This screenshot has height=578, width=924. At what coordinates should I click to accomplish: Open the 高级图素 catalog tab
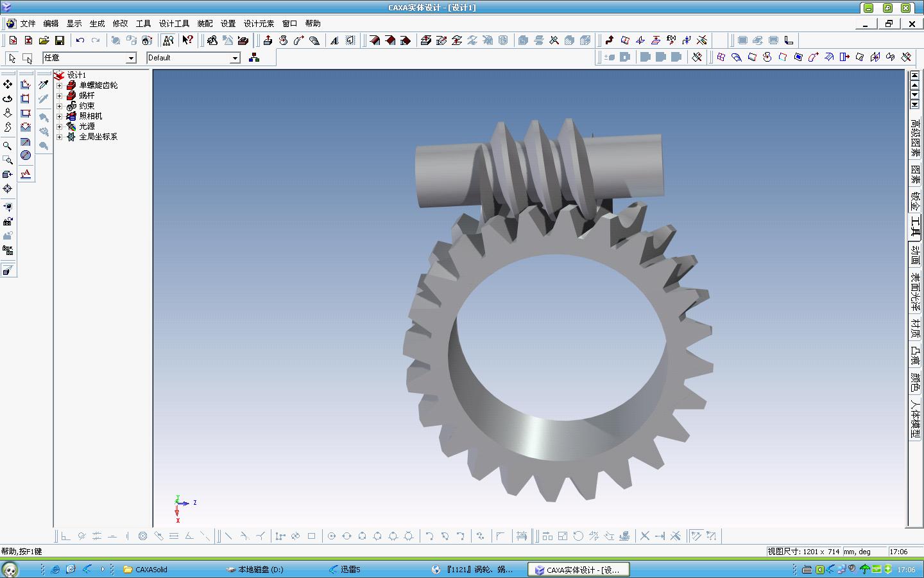(915, 137)
